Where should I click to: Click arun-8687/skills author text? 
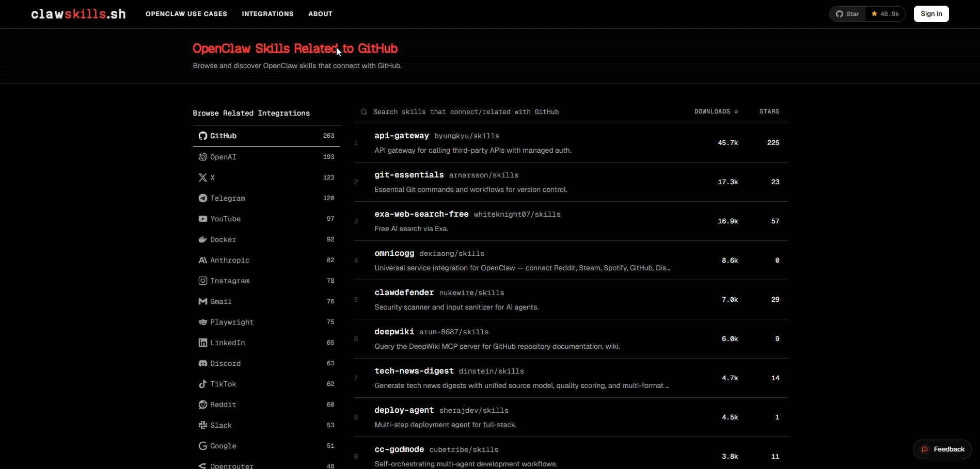454,332
